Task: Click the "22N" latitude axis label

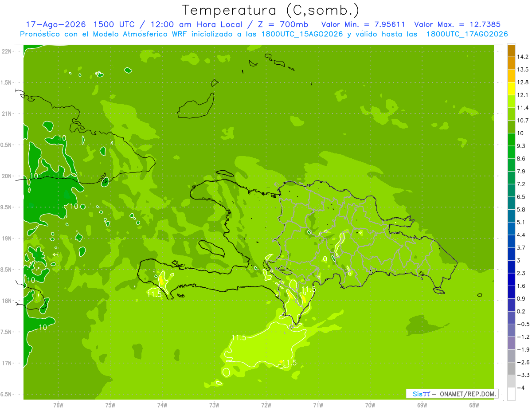Action: [x=6, y=51]
